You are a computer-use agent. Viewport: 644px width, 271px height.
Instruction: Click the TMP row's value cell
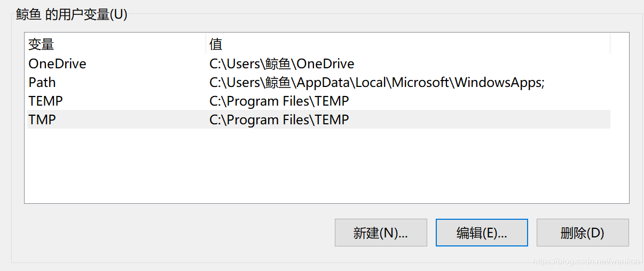click(279, 119)
